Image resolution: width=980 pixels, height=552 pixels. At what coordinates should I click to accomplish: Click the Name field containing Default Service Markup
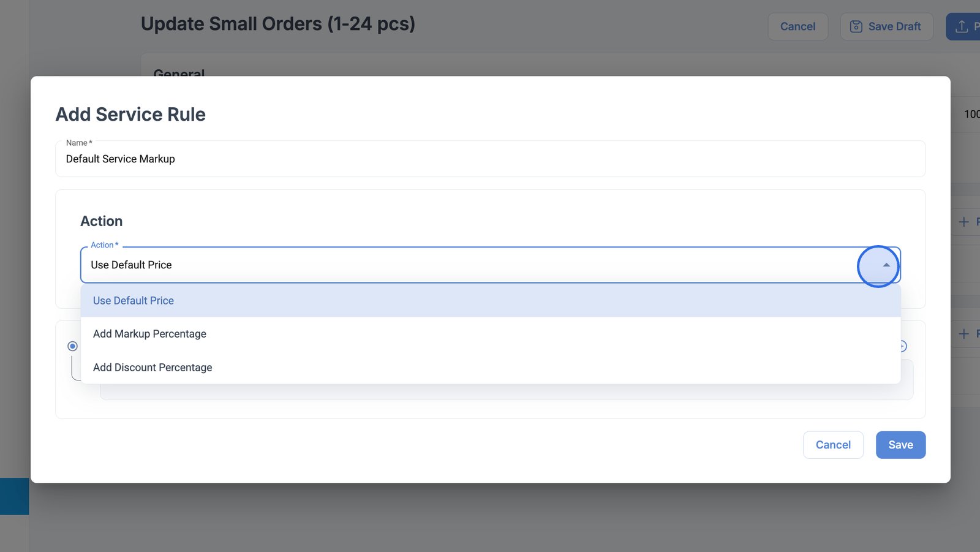pyautogui.click(x=490, y=159)
